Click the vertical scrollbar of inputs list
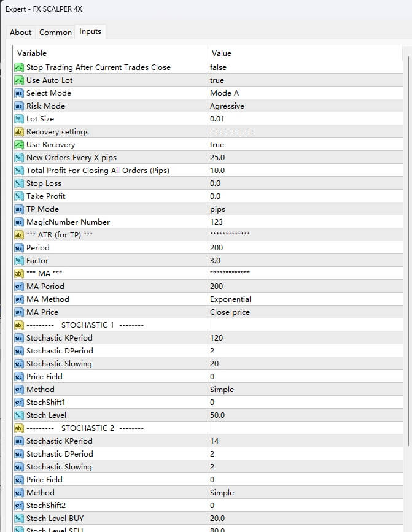The image size is (412, 532). [408, 245]
